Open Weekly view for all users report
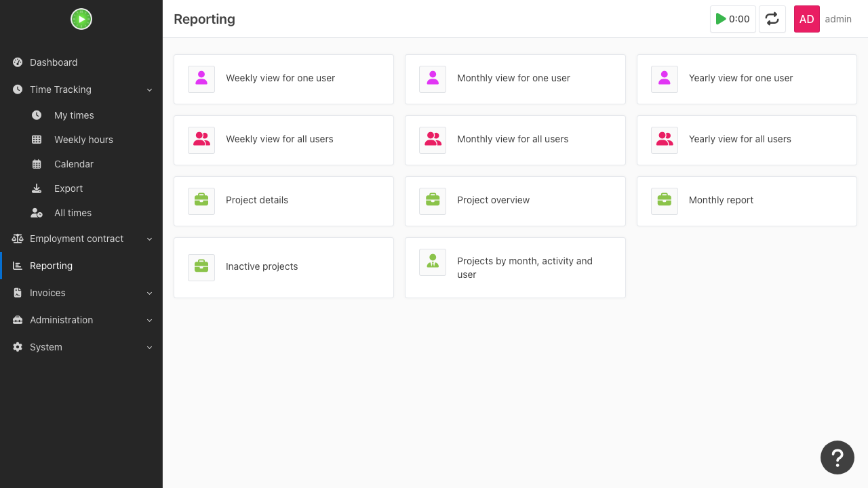Image resolution: width=868 pixels, height=488 pixels. coord(283,140)
